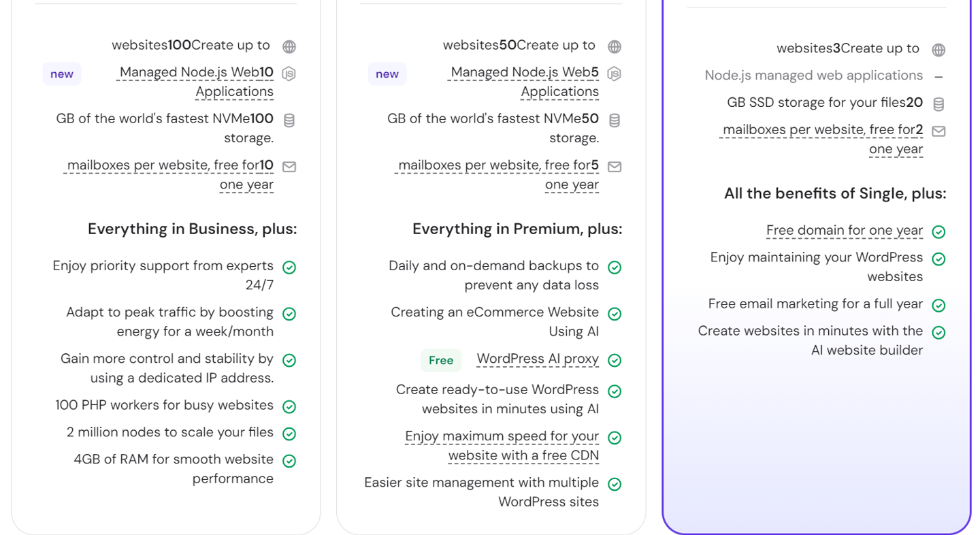
Task: Open Free domain for one year tooltip link
Action: (845, 231)
